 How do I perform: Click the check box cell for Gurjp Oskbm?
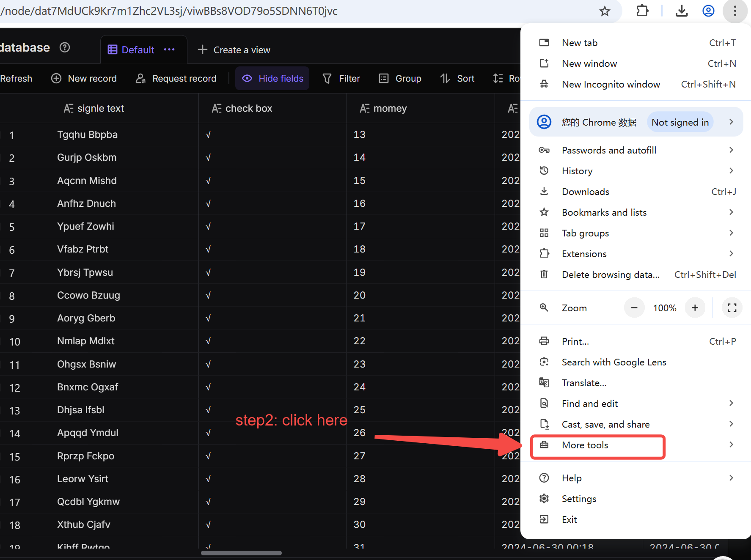272,157
